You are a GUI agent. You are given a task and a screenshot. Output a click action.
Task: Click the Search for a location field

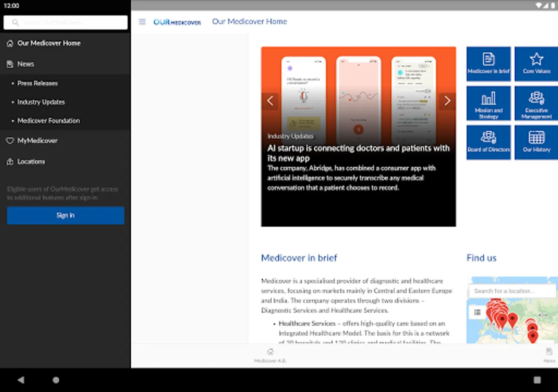513,291
